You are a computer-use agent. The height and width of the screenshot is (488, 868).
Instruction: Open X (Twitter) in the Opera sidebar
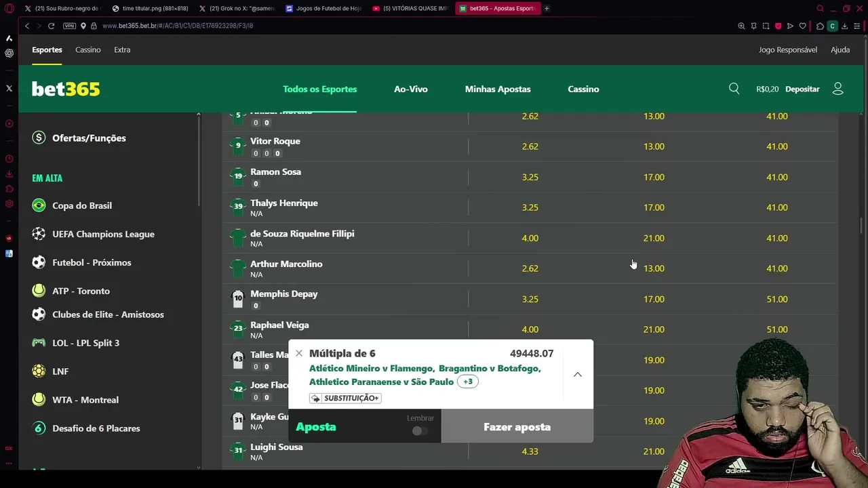coord(9,88)
